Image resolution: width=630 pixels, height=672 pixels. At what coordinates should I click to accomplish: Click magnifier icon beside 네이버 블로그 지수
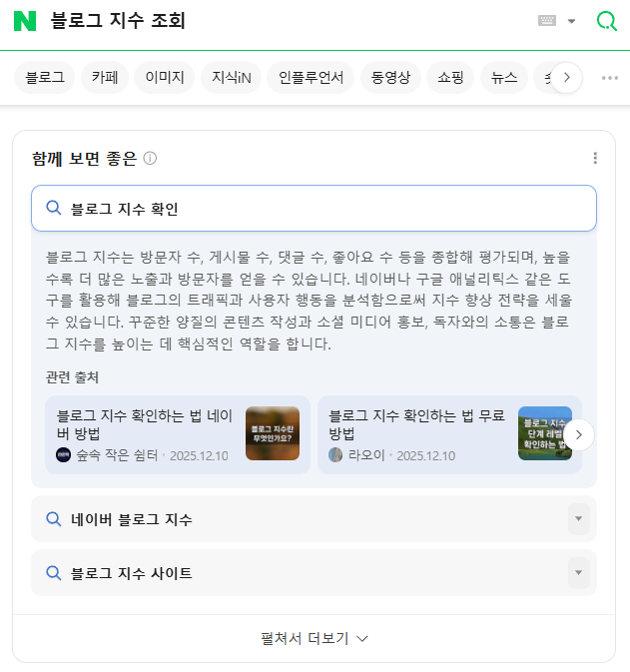click(x=54, y=519)
